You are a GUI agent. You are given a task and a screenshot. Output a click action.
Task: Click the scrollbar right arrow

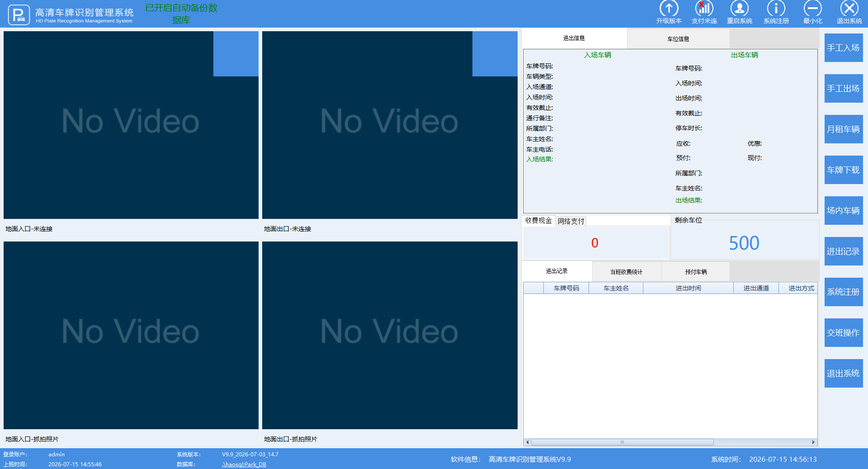813,442
